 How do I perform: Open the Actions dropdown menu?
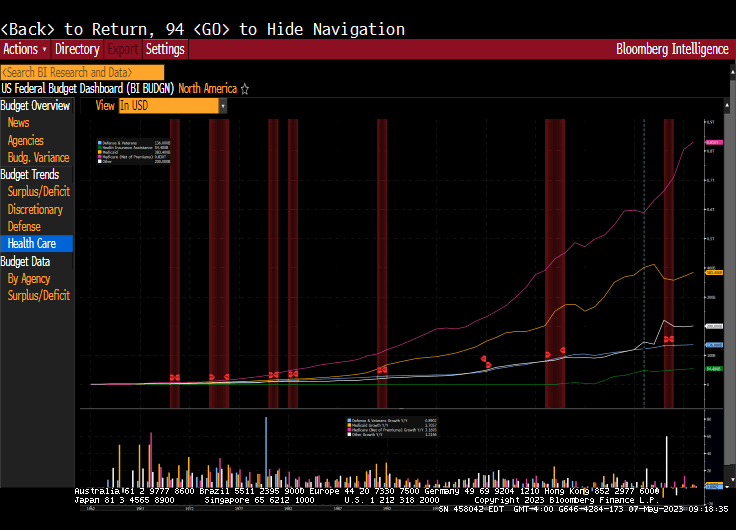pyautogui.click(x=25, y=49)
